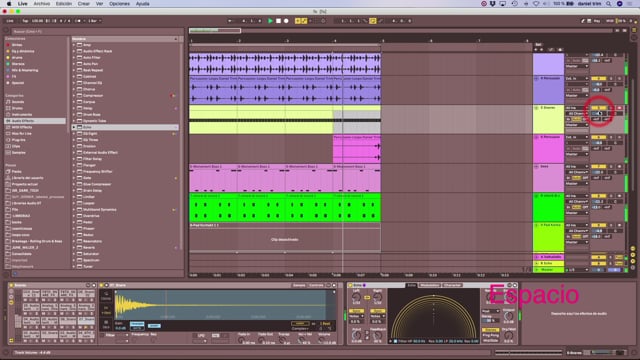Viewport: 640px width, 360px height.
Task: Open the Opciones menu
Action: [x=119, y=4]
